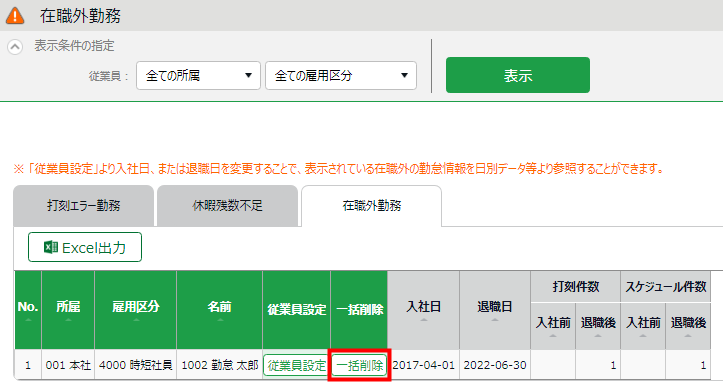Click 従業員設定 button for 勤怠 太郎
This screenshot has height=387, width=723.
[x=296, y=365]
